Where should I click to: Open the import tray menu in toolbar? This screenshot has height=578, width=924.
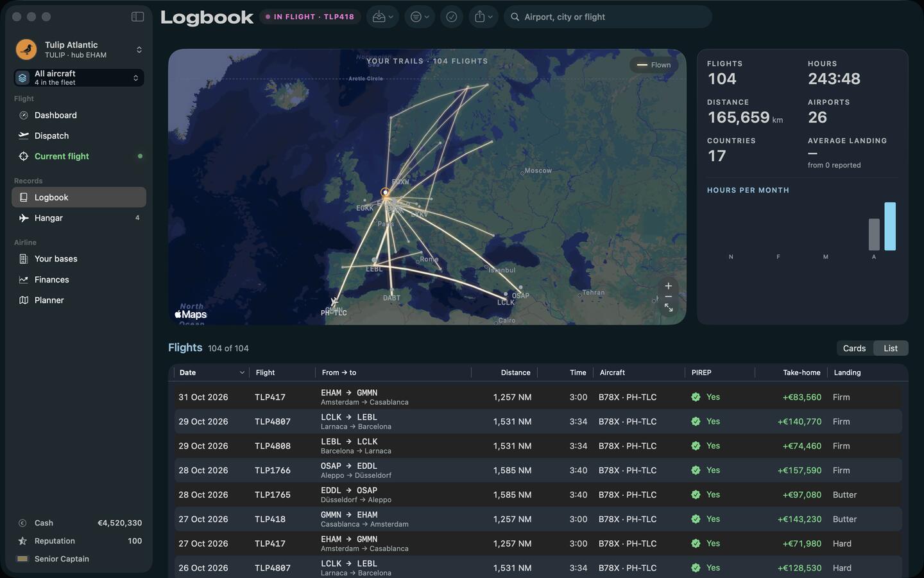383,17
